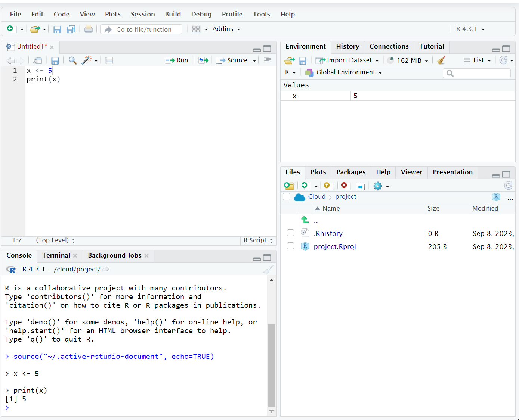Expand the Source button dropdown arrow

pyautogui.click(x=254, y=60)
